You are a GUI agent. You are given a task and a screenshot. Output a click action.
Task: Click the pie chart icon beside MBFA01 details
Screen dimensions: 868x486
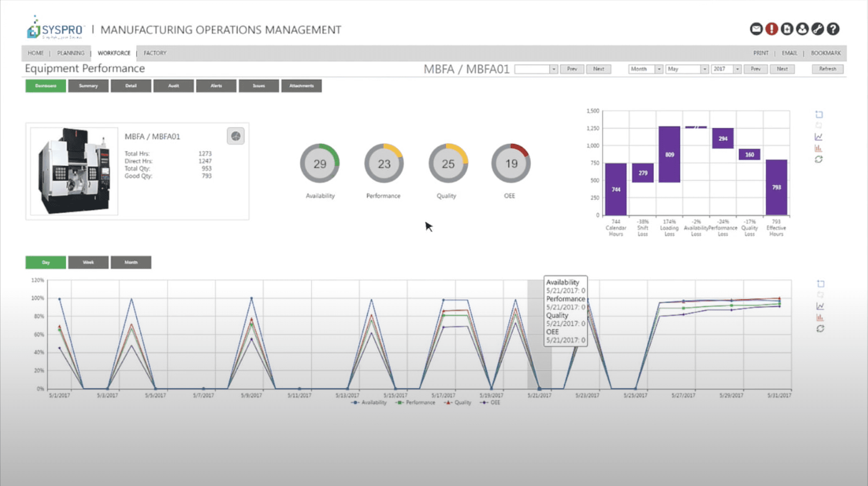click(x=236, y=136)
